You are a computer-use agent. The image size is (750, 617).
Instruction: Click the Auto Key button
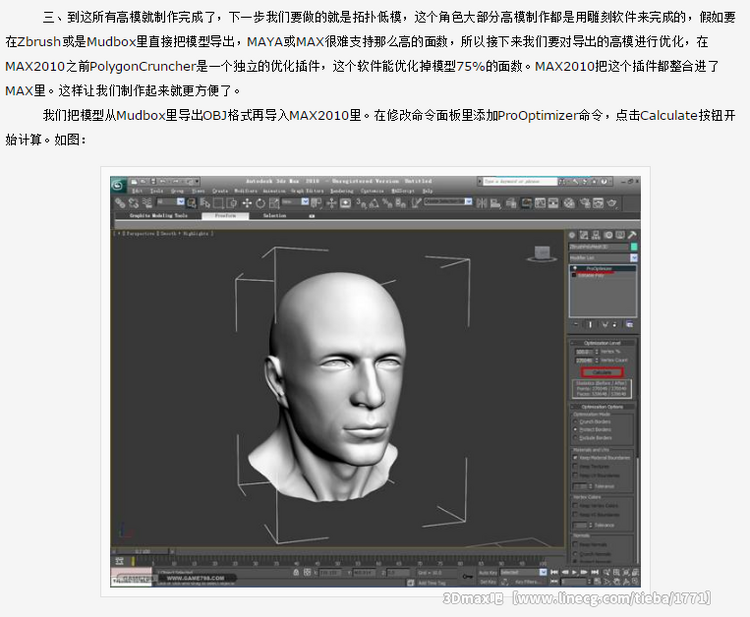(488, 573)
